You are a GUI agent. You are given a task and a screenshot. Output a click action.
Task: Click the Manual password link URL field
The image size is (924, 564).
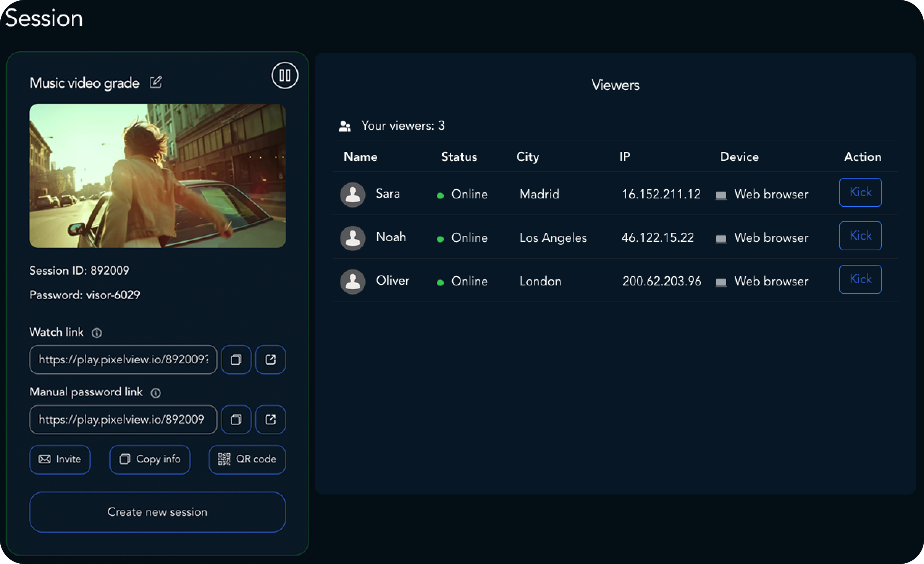(123, 420)
